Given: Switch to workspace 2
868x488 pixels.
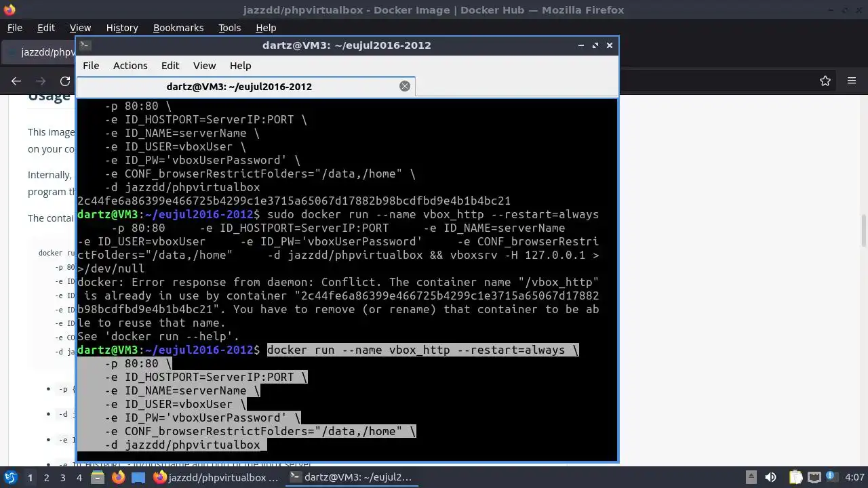Looking at the screenshot, I should (x=46, y=477).
